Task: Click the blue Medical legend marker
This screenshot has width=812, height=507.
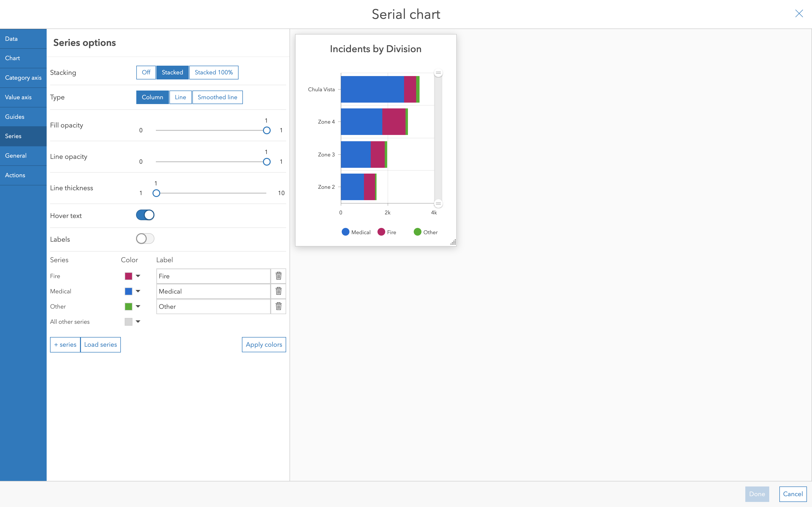Action: [345, 232]
